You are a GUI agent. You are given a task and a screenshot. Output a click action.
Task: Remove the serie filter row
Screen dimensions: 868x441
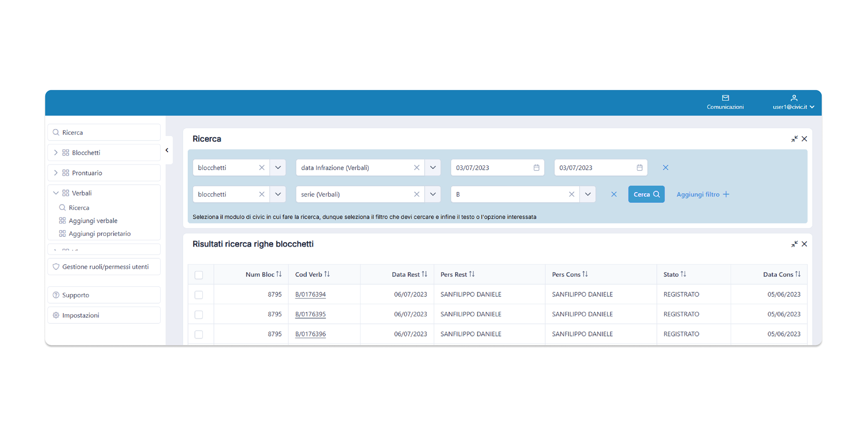[x=614, y=194]
